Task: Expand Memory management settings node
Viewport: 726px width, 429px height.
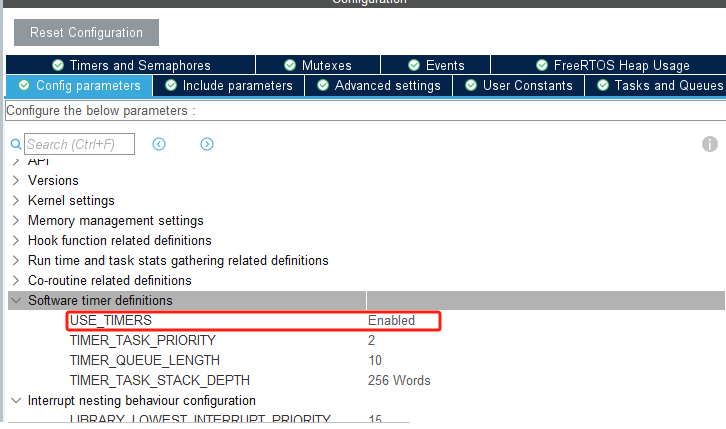Action: [16, 220]
